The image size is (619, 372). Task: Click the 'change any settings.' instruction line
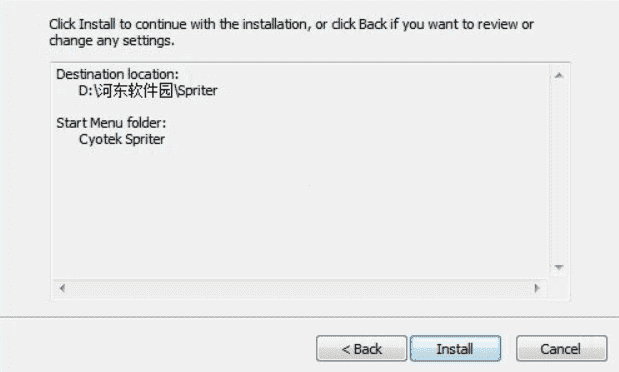point(112,41)
